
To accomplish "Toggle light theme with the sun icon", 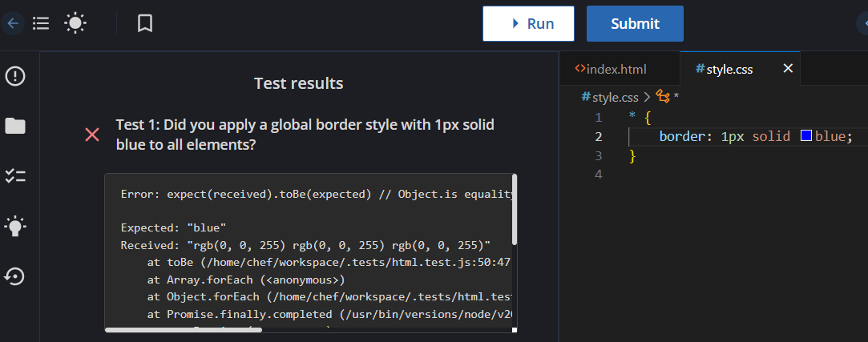I will [75, 23].
